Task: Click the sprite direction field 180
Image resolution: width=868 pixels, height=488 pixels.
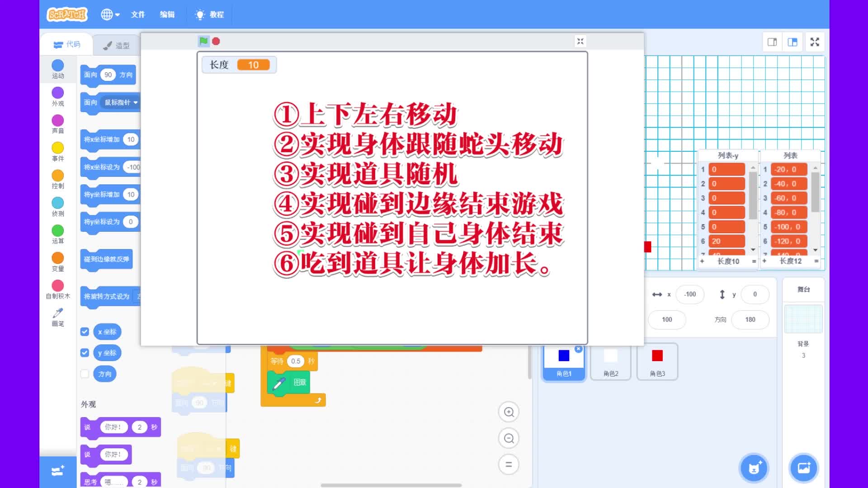Action: click(750, 319)
